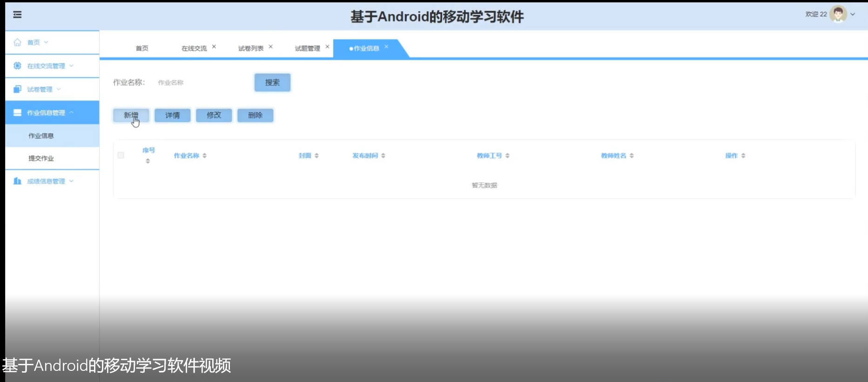Click the 详情 button
The image size is (868, 382).
173,115
